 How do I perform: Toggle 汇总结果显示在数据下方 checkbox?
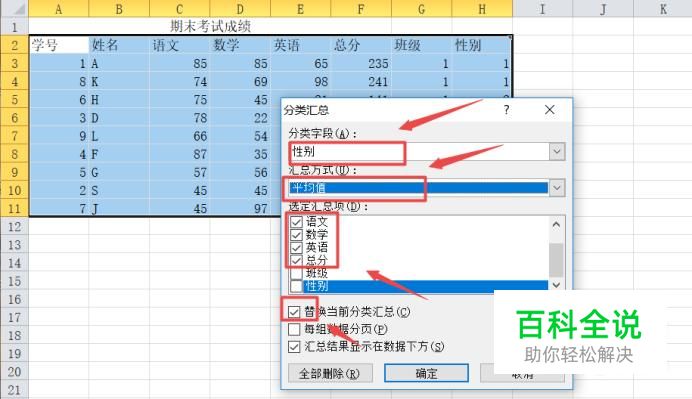(x=294, y=347)
